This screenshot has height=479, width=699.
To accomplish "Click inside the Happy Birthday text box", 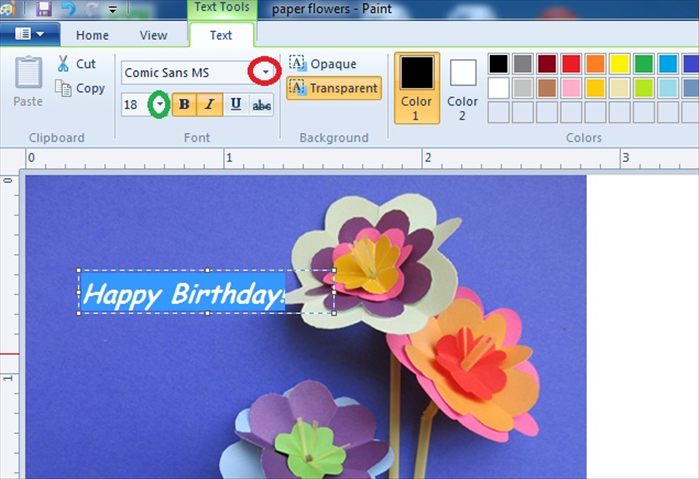I will tap(206, 292).
